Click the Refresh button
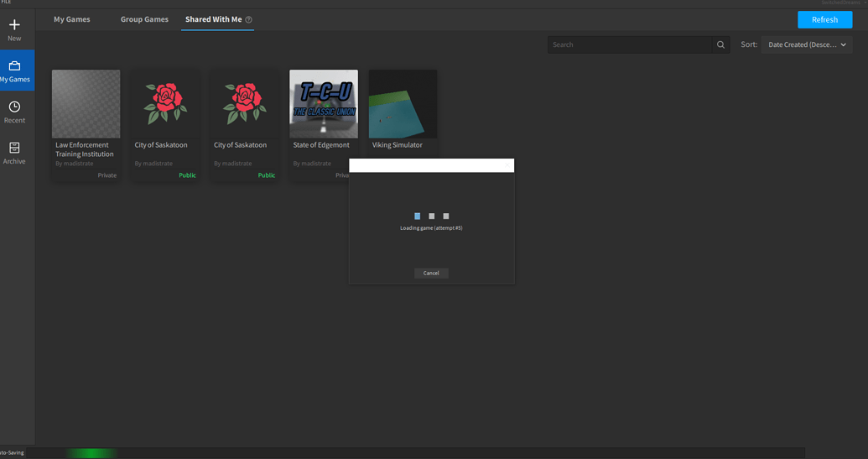Viewport: 868px width, 459px height. [825, 19]
